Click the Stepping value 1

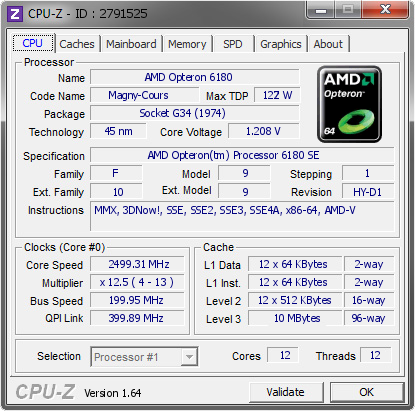(x=368, y=174)
